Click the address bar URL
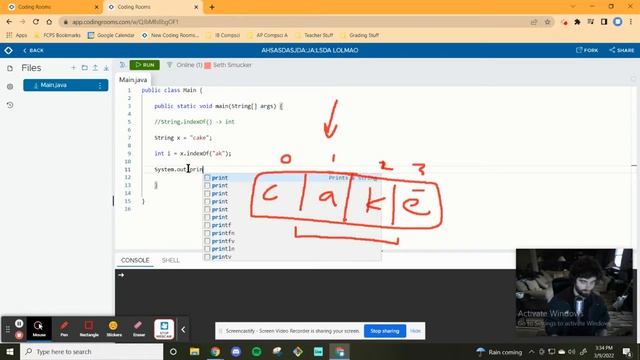Viewport: 640px width, 360px height. coord(125,22)
